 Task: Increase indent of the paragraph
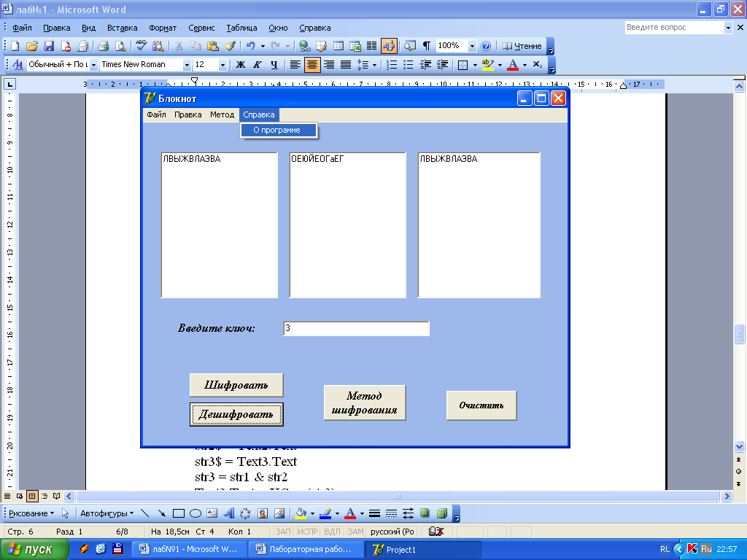point(443,65)
